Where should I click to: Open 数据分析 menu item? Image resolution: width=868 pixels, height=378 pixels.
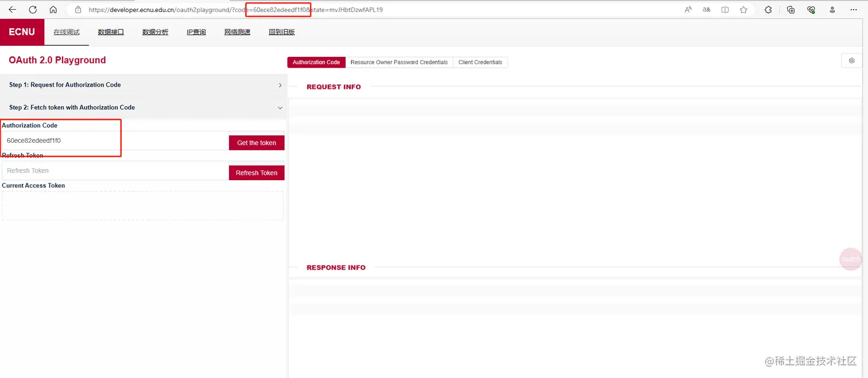[x=155, y=32]
